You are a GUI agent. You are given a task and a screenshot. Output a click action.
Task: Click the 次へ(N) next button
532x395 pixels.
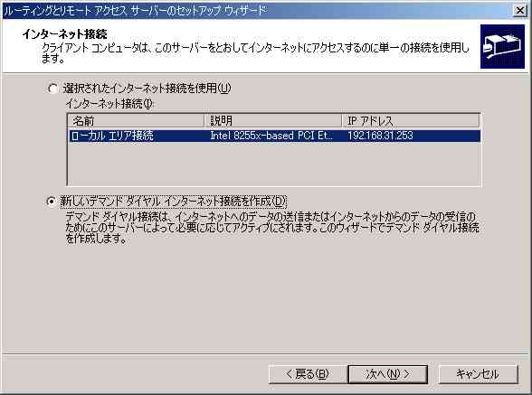pos(388,374)
